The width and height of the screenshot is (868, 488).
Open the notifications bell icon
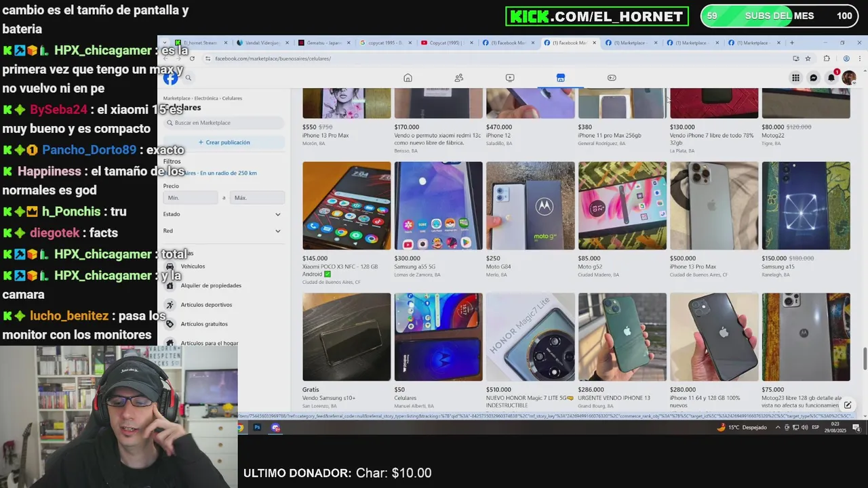point(831,78)
